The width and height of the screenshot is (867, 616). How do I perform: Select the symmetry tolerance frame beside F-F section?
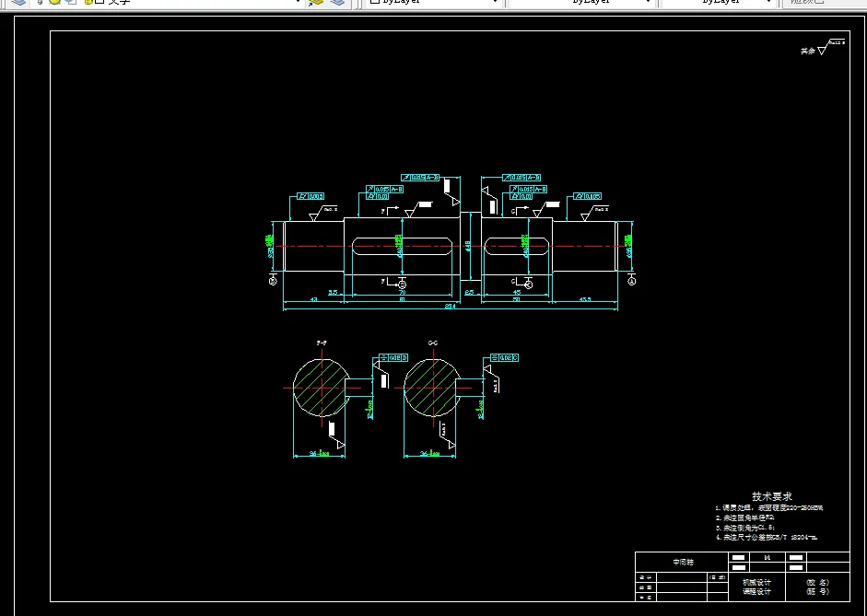393,357
